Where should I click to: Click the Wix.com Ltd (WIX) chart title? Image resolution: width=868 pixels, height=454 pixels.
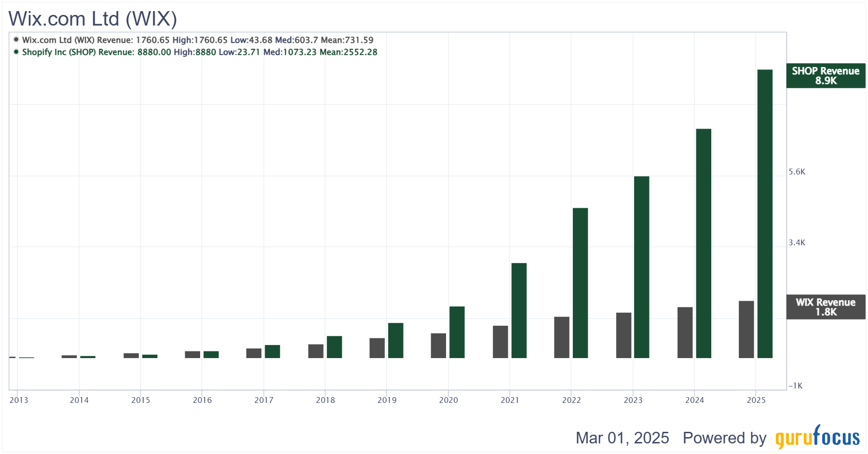point(93,19)
